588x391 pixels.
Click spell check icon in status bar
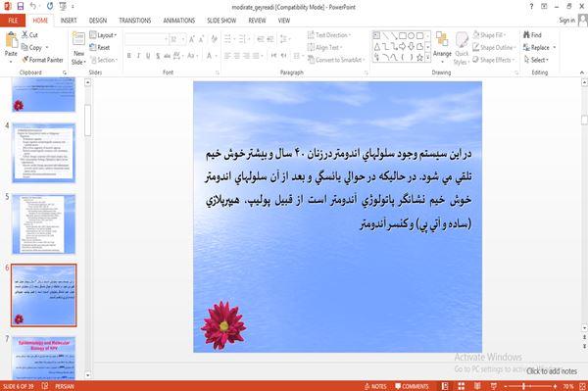(45, 386)
